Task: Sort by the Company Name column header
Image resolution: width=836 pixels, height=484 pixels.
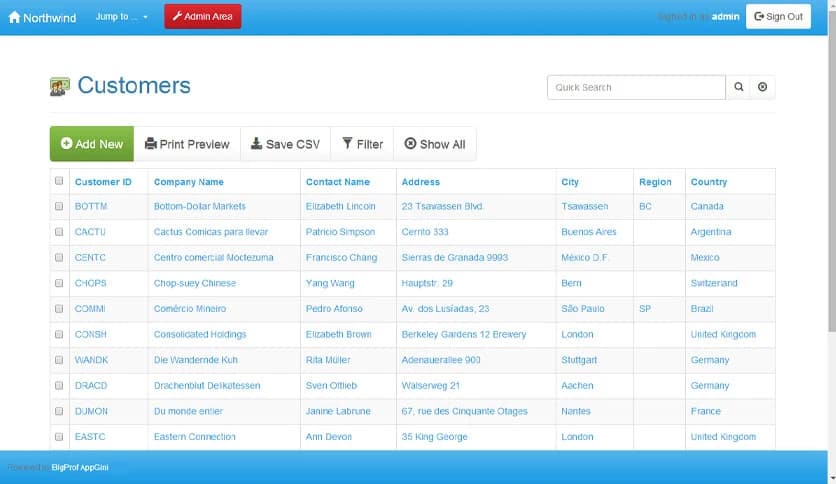Action: point(188,182)
